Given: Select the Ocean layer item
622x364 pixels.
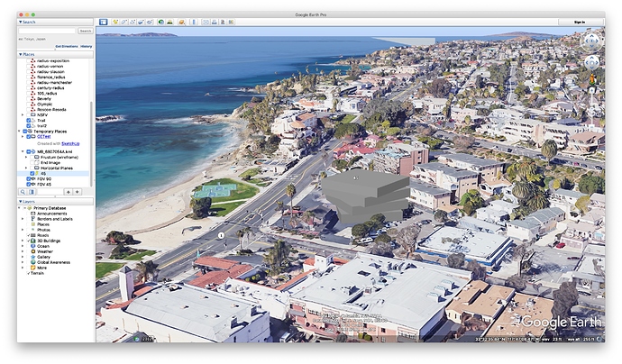Looking at the screenshot, I should tap(43, 246).
